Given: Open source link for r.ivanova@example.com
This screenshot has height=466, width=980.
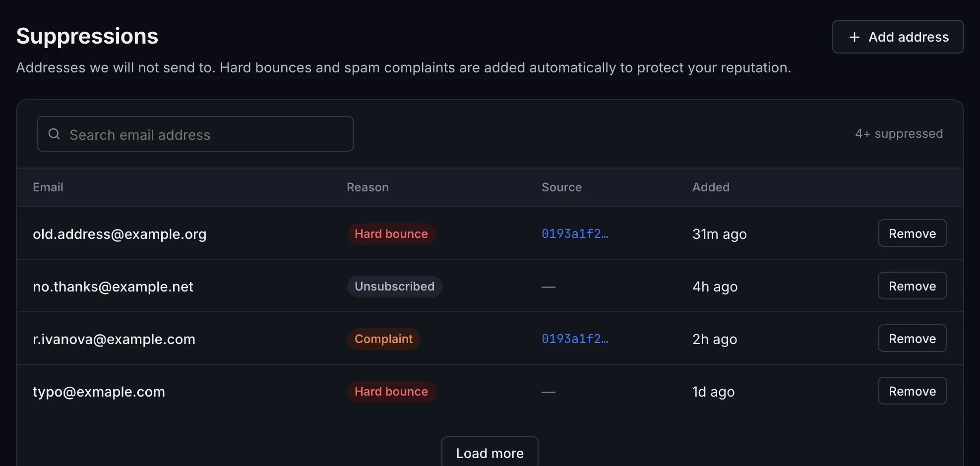Looking at the screenshot, I should 575,339.
